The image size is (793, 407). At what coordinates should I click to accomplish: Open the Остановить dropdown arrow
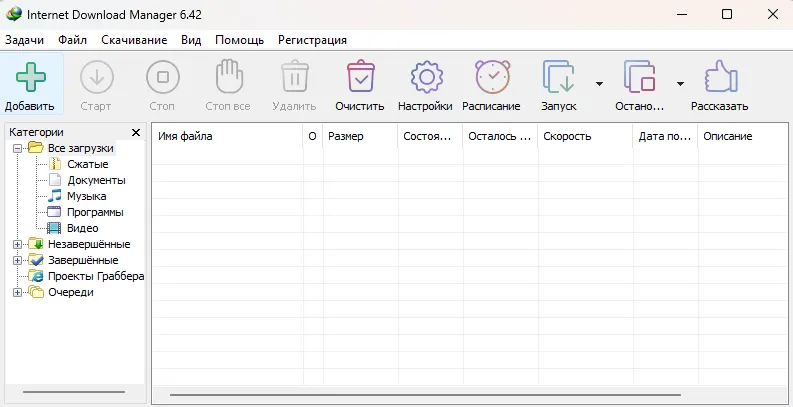(x=680, y=83)
